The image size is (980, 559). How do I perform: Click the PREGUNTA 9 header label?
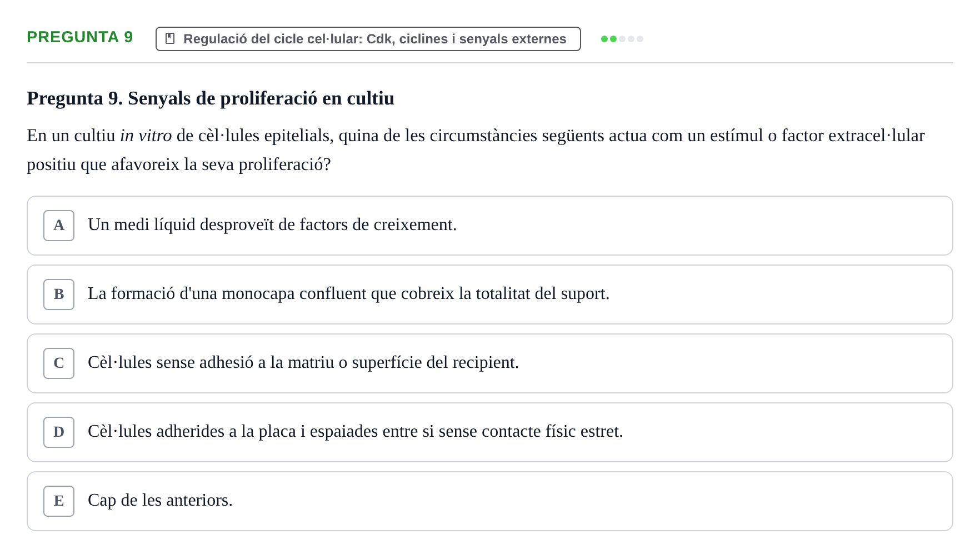[x=80, y=37]
